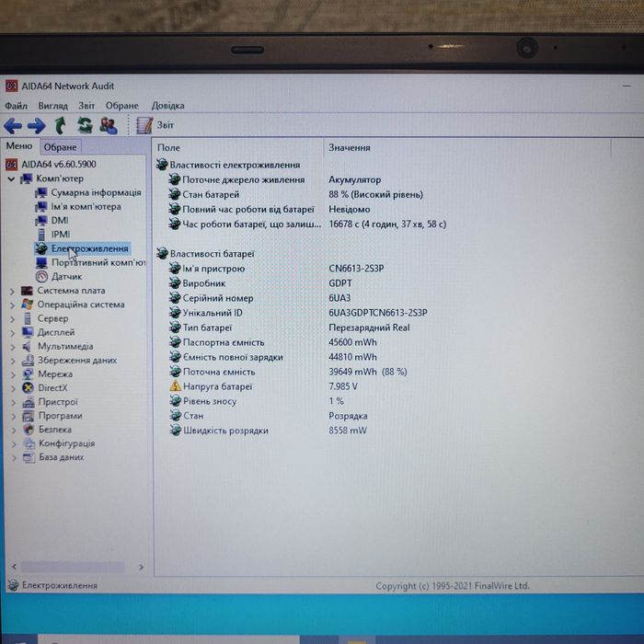This screenshot has height=644, width=644.
Task: Switch to the Меню tab
Action: pos(19,145)
